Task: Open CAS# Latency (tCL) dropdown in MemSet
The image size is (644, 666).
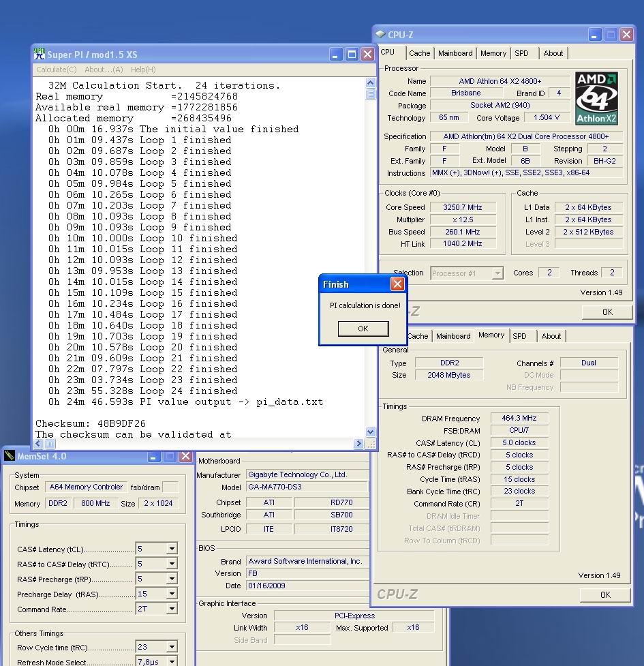Action: click(x=172, y=549)
